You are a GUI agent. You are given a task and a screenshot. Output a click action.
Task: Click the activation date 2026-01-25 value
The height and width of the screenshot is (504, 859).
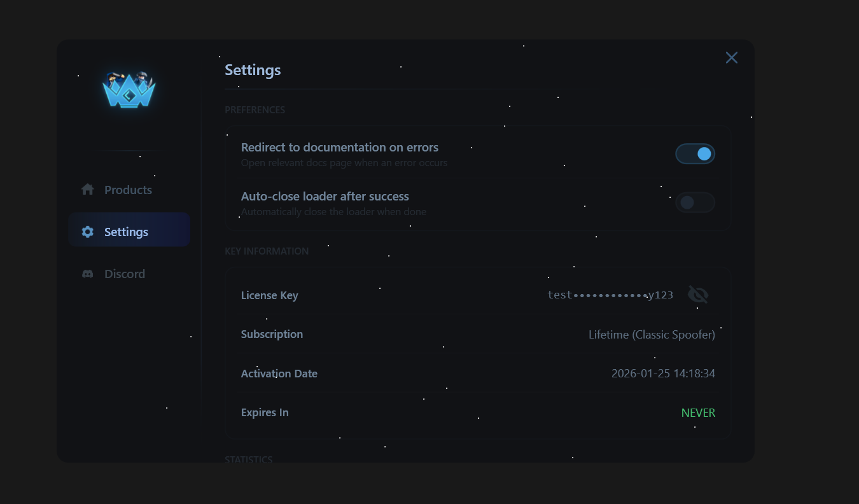pyautogui.click(x=662, y=374)
